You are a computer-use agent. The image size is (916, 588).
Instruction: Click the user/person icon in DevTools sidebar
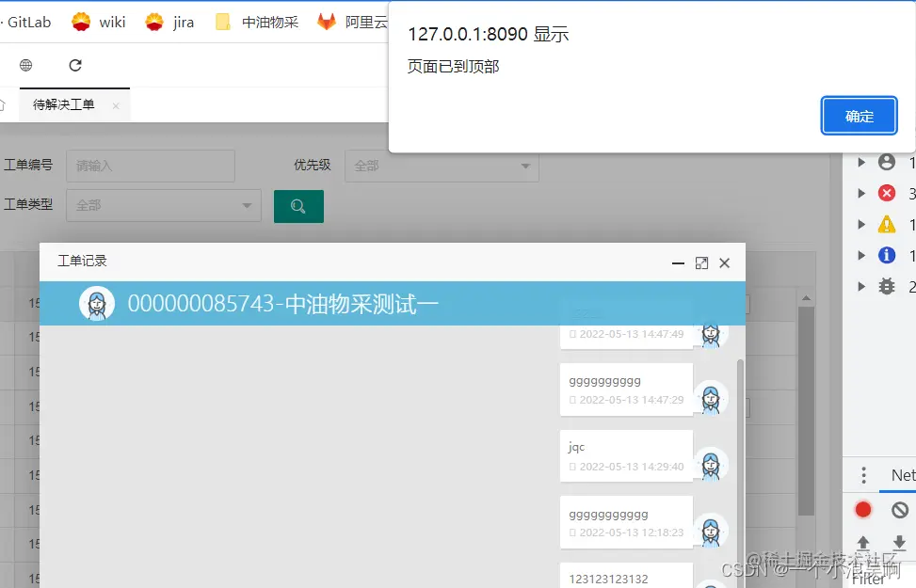pyautogui.click(x=886, y=161)
